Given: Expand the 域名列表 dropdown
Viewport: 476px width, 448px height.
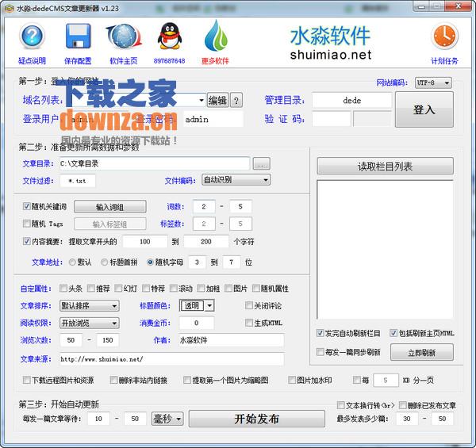Looking at the screenshot, I should coord(202,100).
